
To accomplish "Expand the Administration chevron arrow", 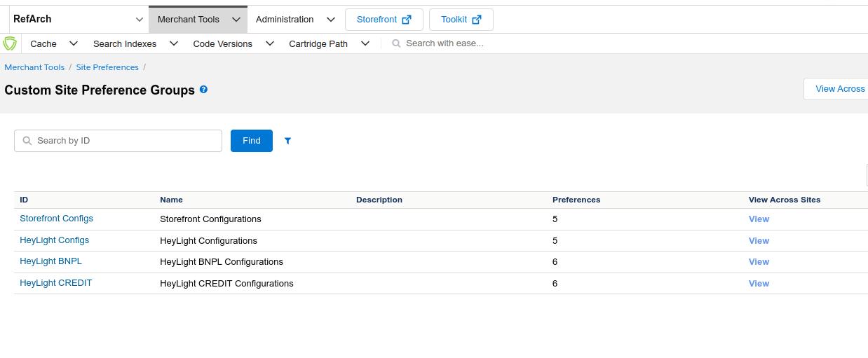I will [x=331, y=20].
